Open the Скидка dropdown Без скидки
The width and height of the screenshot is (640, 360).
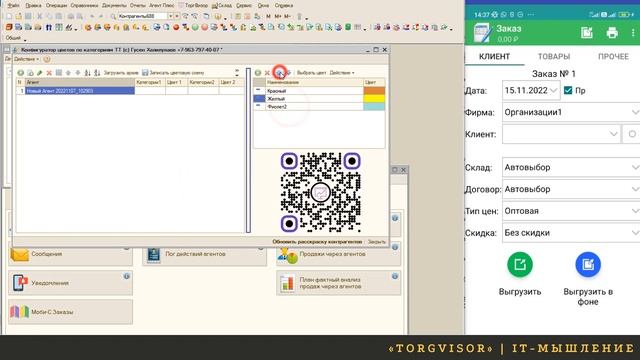click(x=571, y=233)
